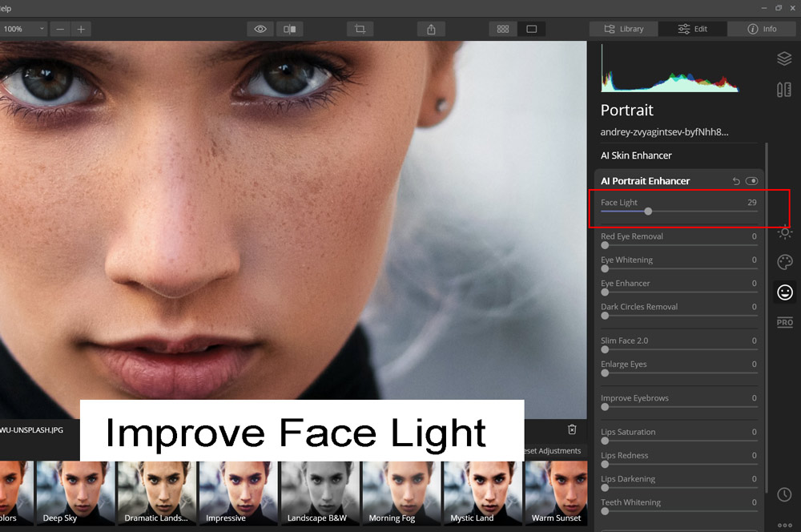Click the Teeth Whitening slider
The height and width of the screenshot is (532, 801).
tap(679, 511)
